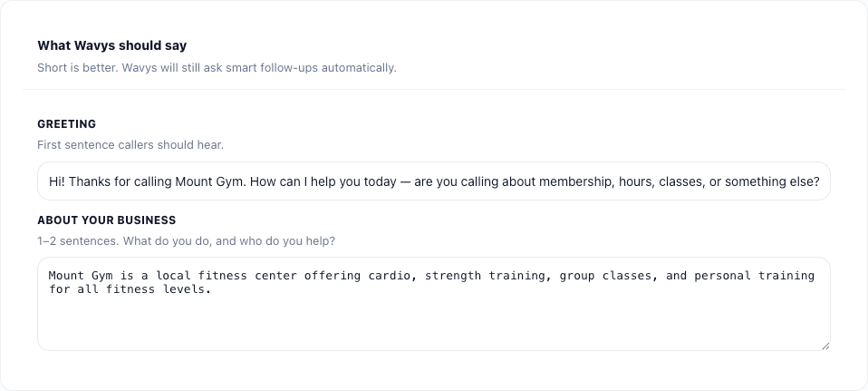Click the ABOUT YOUR BUSINESS label

pyautogui.click(x=106, y=220)
